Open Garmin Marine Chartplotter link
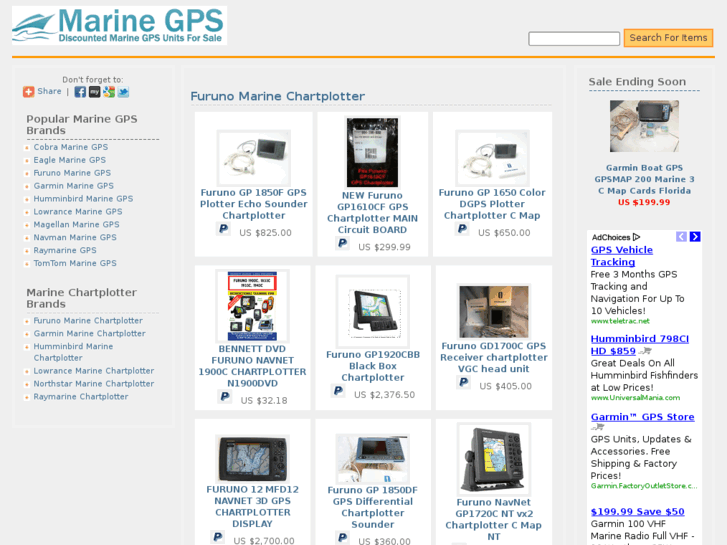Screen dimensions: 727x545 (x=89, y=334)
